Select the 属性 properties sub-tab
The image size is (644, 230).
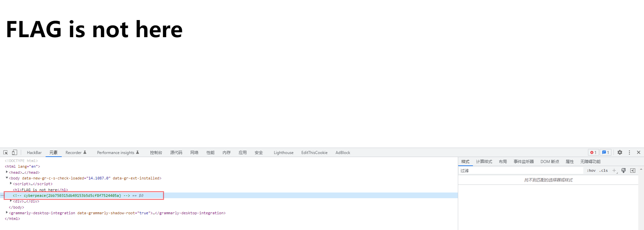tap(570, 162)
